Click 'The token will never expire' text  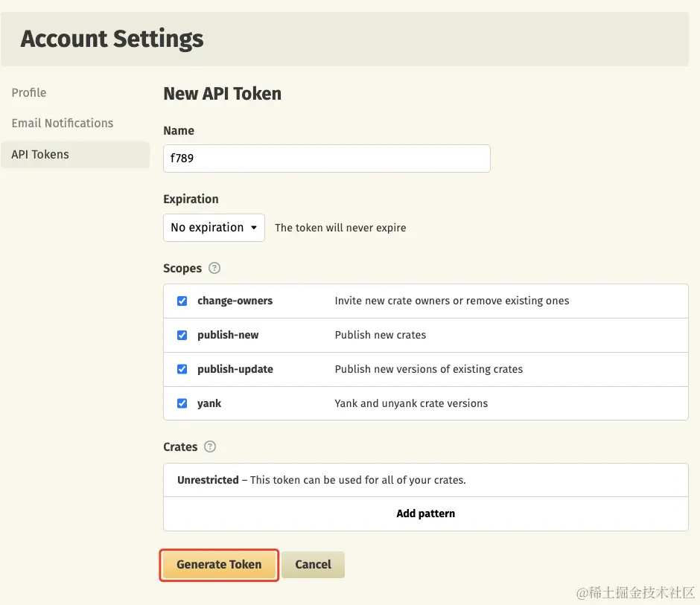(x=340, y=228)
